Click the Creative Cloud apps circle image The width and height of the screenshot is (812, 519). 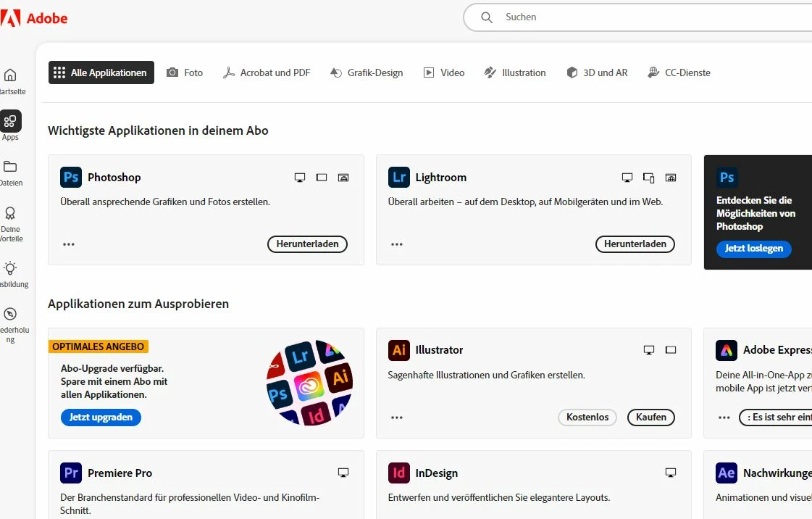click(x=310, y=383)
